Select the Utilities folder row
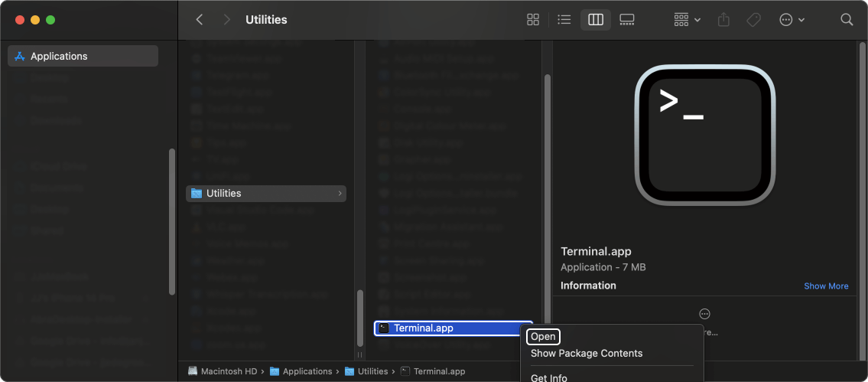 coord(266,193)
